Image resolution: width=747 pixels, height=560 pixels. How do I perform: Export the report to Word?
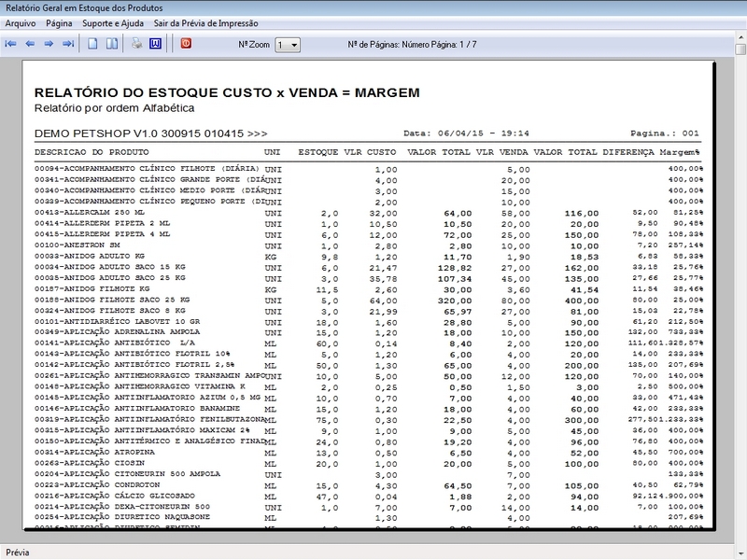pos(155,44)
